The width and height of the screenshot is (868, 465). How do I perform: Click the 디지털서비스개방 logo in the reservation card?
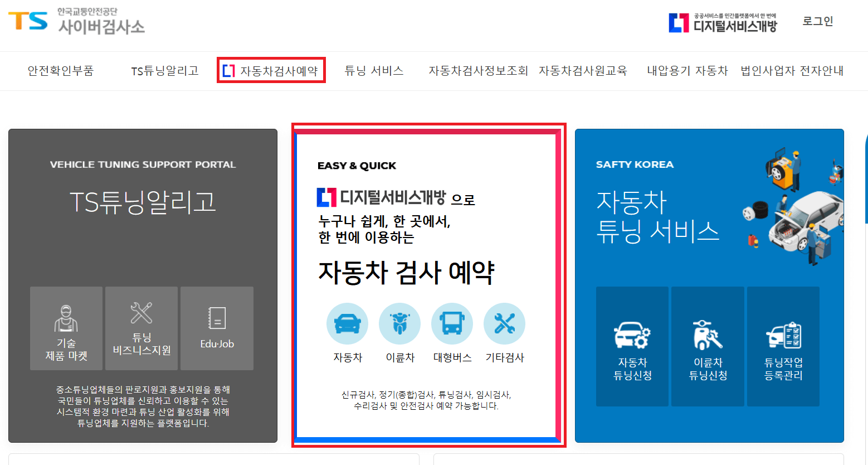382,197
